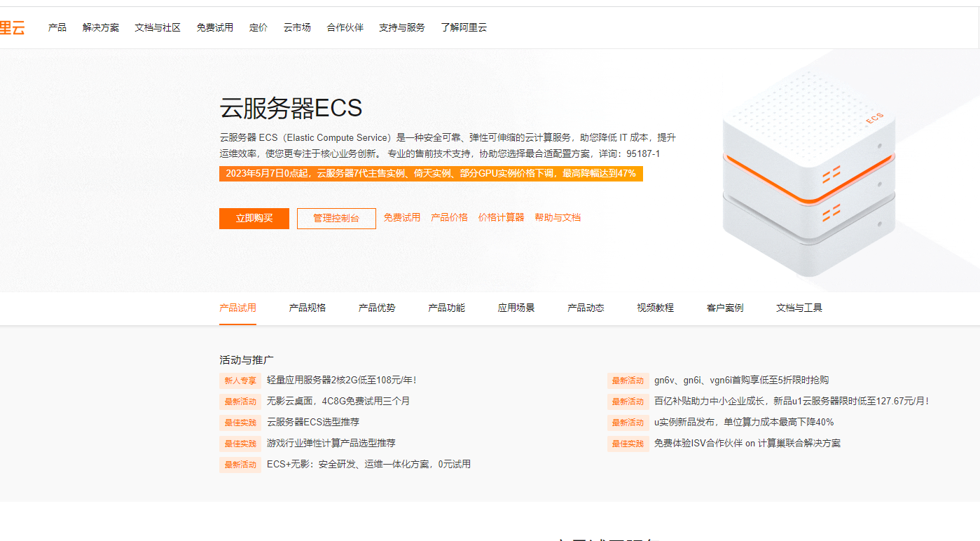This screenshot has height=541, width=980.
Task: Open the 合作伙伴 menu
Action: (x=345, y=28)
